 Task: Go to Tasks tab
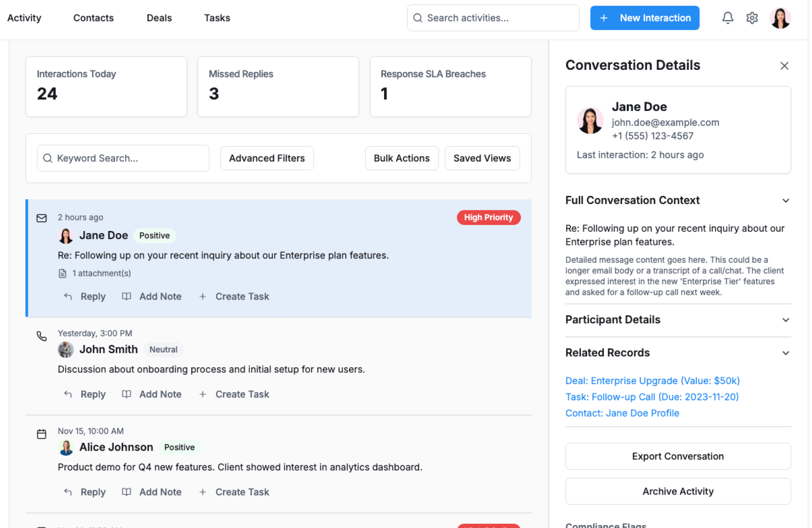click(217, 18)
